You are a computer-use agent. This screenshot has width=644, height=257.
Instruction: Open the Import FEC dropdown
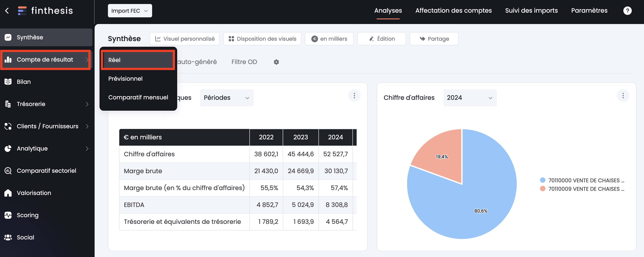130,11
